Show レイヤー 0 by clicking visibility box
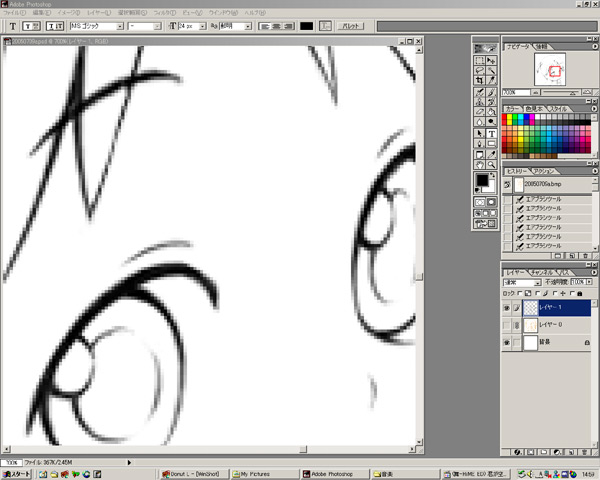 [x=507, y=326]
